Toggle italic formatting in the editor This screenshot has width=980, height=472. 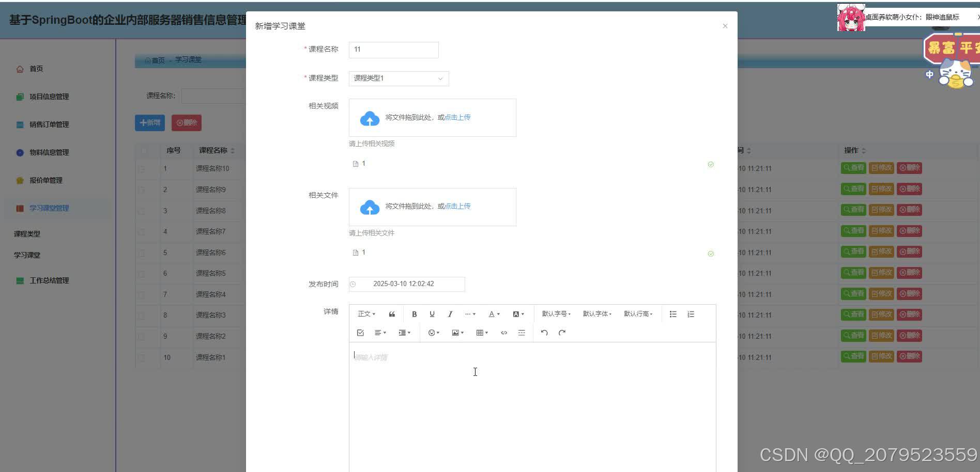point(450,314)
